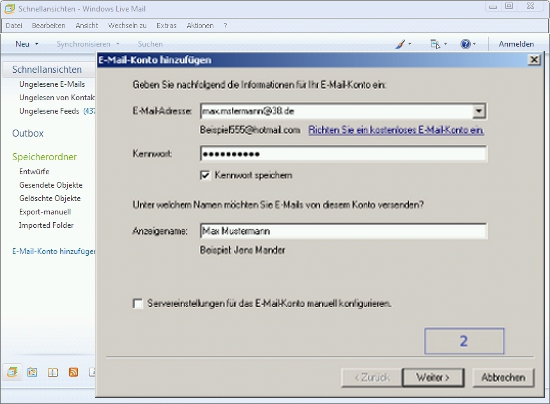This screenshot has height=404, width=550.
Task: Click the blue Help question mark icon
Action: click(465, 44)
